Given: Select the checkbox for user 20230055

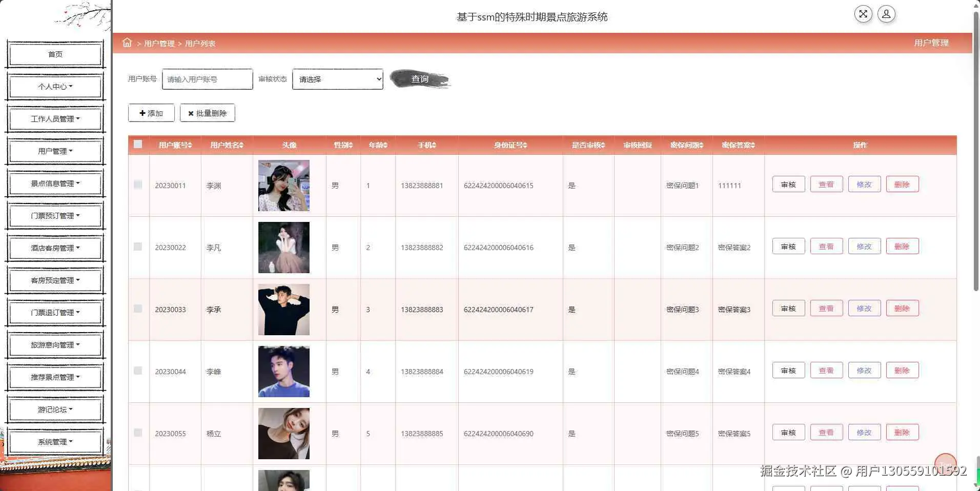Looking at the screenshot, I should tap(138, 433).
